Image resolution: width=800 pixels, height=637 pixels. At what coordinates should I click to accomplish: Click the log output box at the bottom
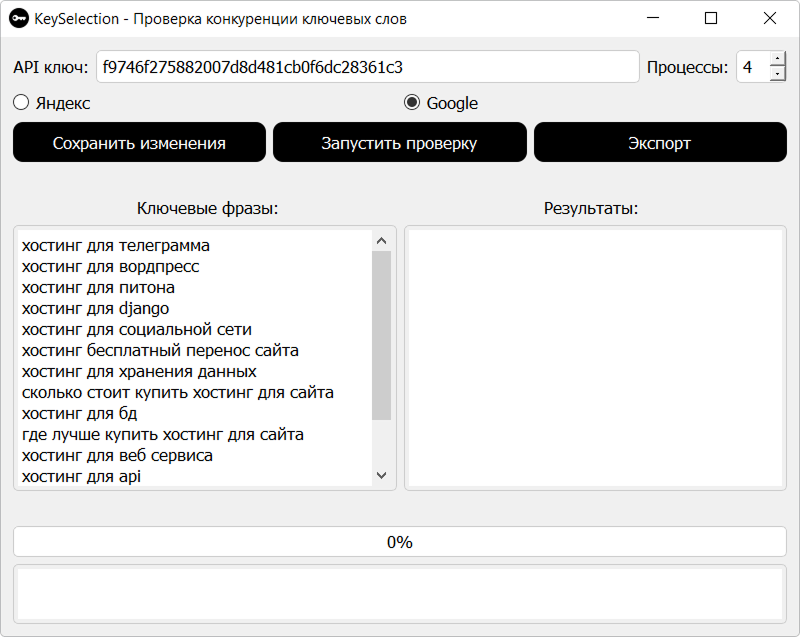[399, 594]
